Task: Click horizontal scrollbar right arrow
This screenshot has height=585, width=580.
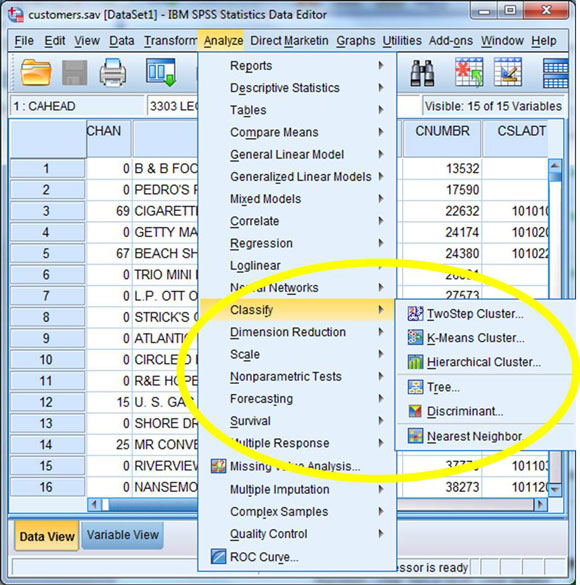Action: pyautogui.click(x=540, y=505)
